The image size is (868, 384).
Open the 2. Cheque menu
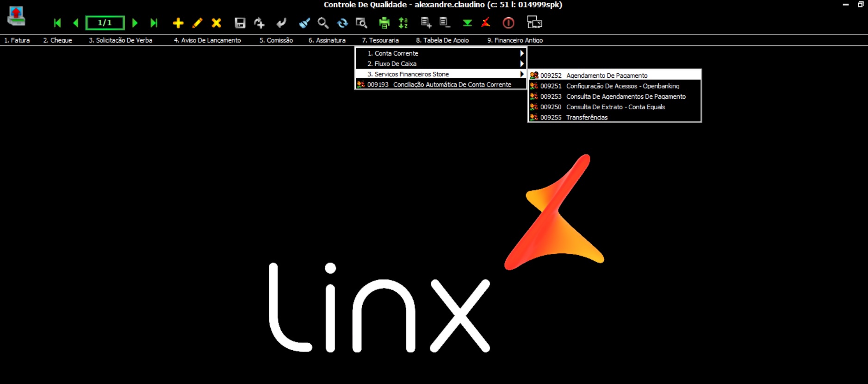tap(57, 40)
